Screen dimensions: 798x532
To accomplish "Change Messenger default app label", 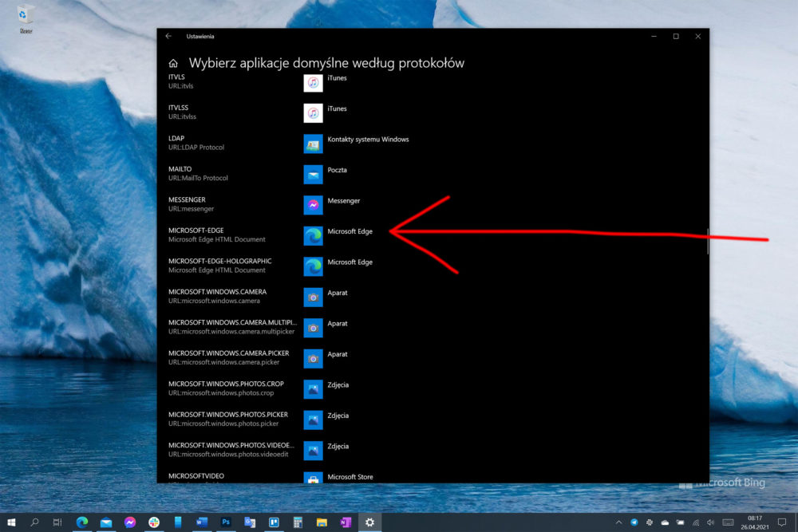I will 343,201.
